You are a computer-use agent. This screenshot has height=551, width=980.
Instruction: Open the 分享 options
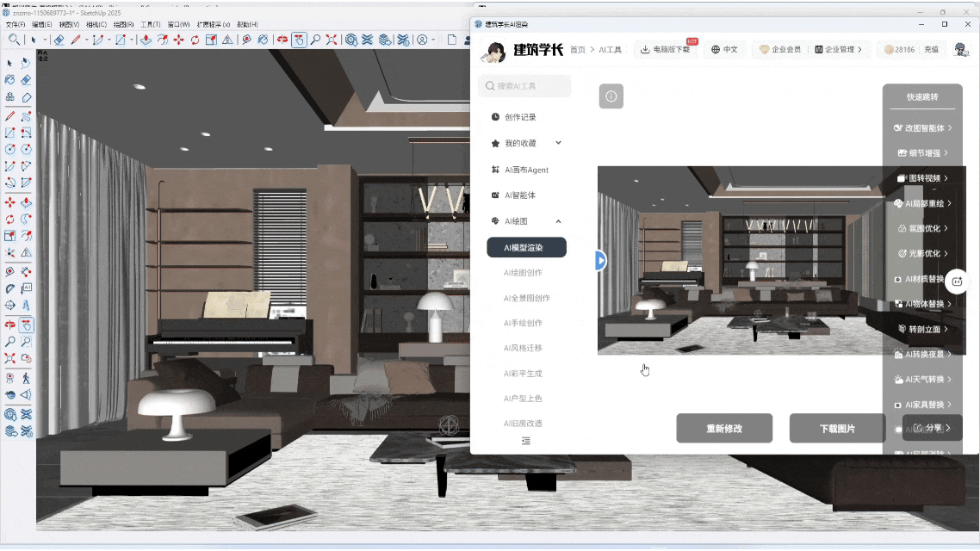(932, 428)
